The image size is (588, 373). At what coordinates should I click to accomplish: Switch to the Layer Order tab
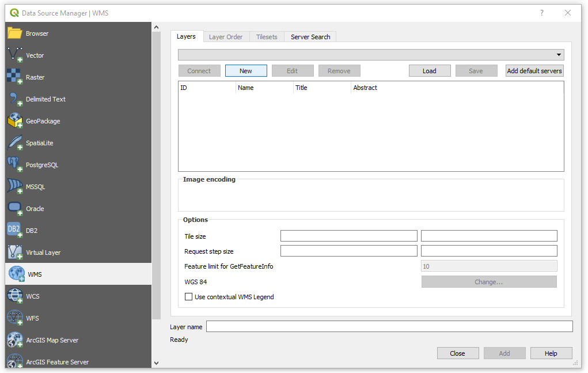click(x=226, y=36)
